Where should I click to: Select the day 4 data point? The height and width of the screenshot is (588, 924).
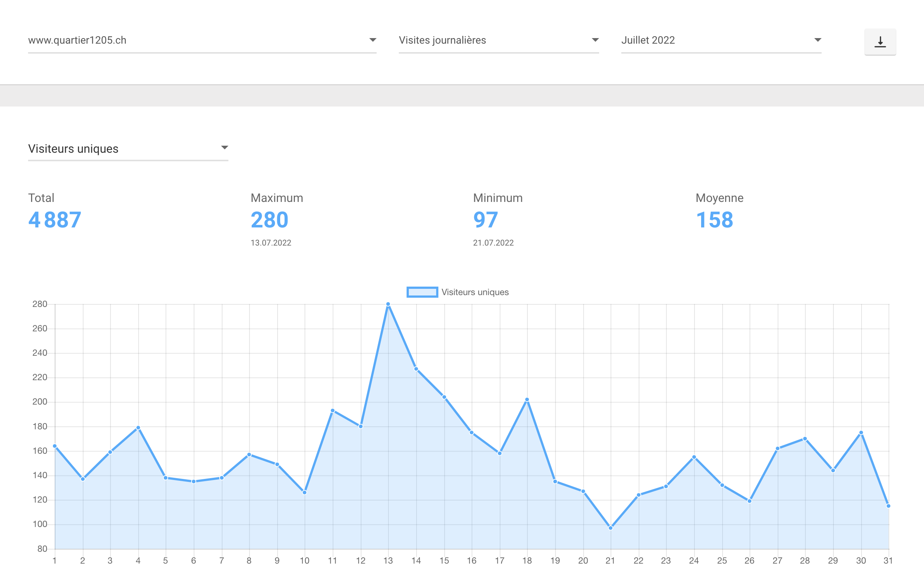click(138, 428)
